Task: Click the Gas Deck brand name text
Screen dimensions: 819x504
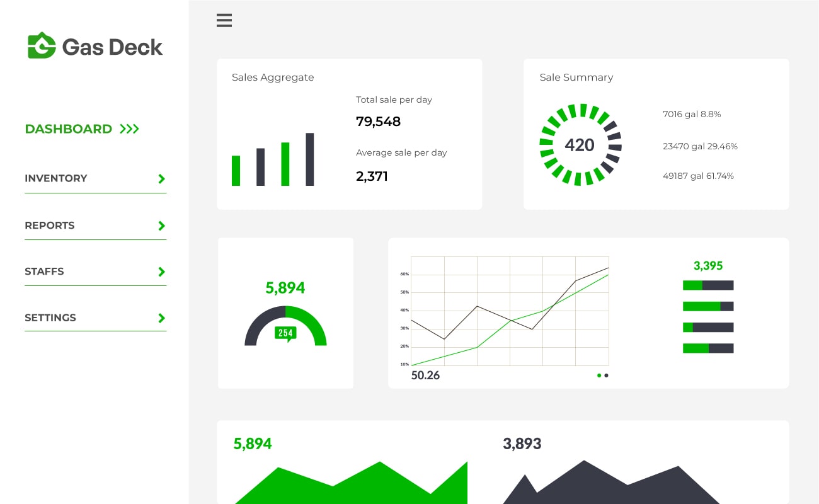Action: click(112, 47)
